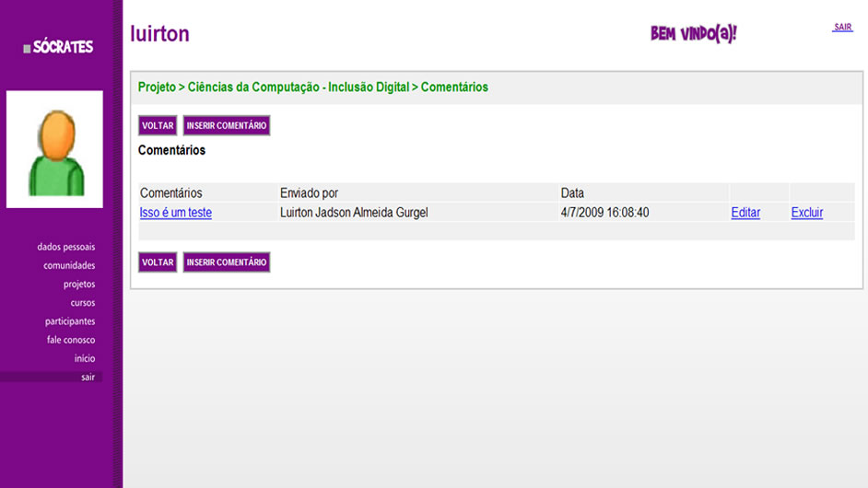
Task: Click Excluir to delete the comment
Action: [806, 213]
